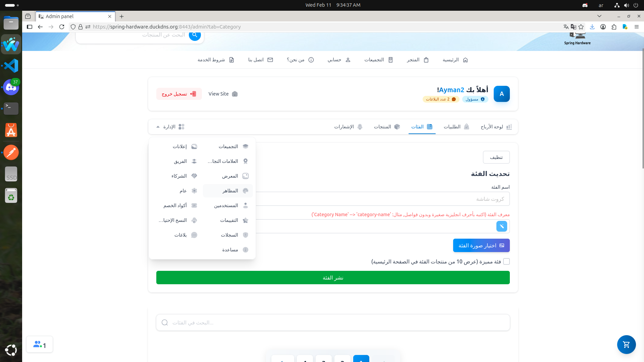Click the blue pencil icon beside the slug field

pos(501,226)
